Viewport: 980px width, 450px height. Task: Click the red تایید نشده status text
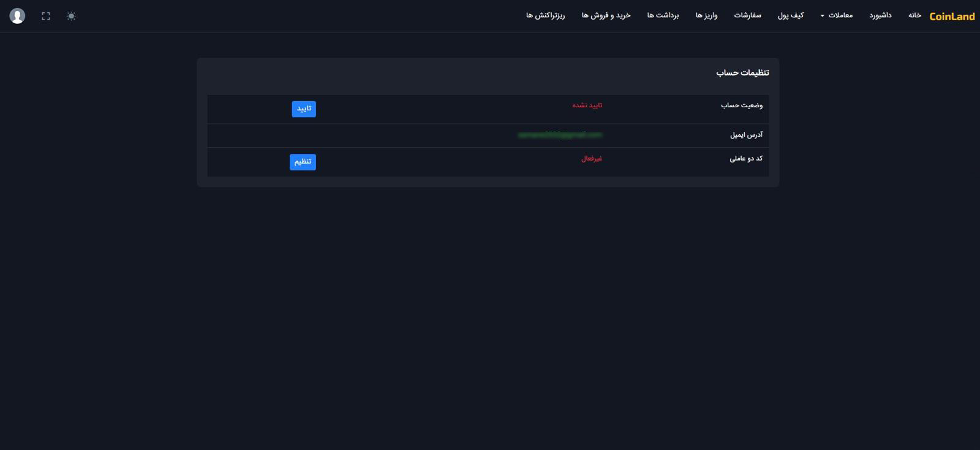coord(587,105)
